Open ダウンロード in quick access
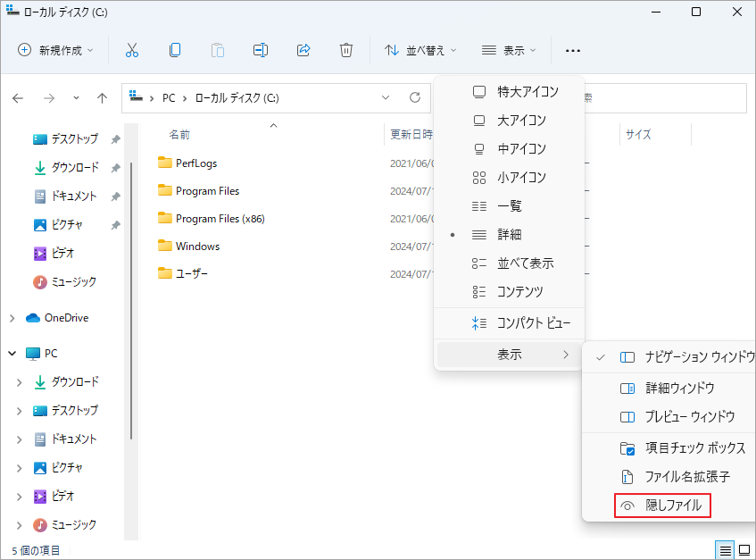This screenshot has height=560, width=756. pyautogui.click(x=75, y=168)
